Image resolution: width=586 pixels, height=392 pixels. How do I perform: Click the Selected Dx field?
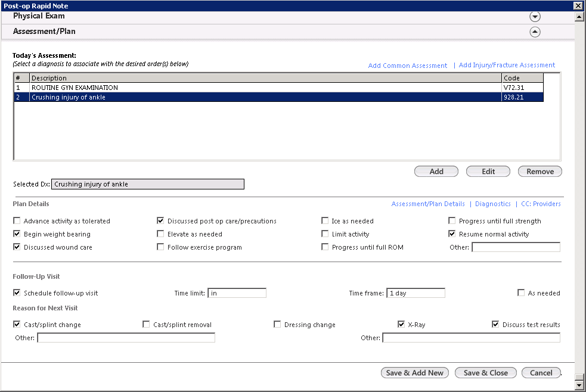coord(148,184)
